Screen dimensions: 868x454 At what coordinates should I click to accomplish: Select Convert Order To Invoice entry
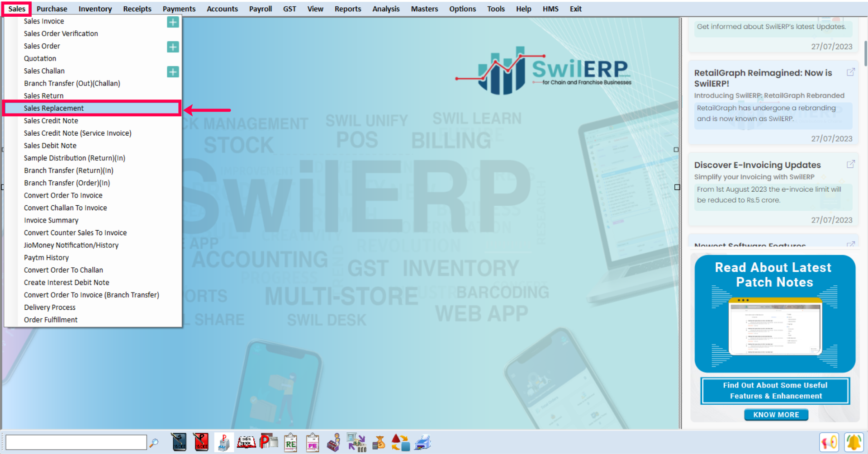pyautogui.click(x=92, y=195)
